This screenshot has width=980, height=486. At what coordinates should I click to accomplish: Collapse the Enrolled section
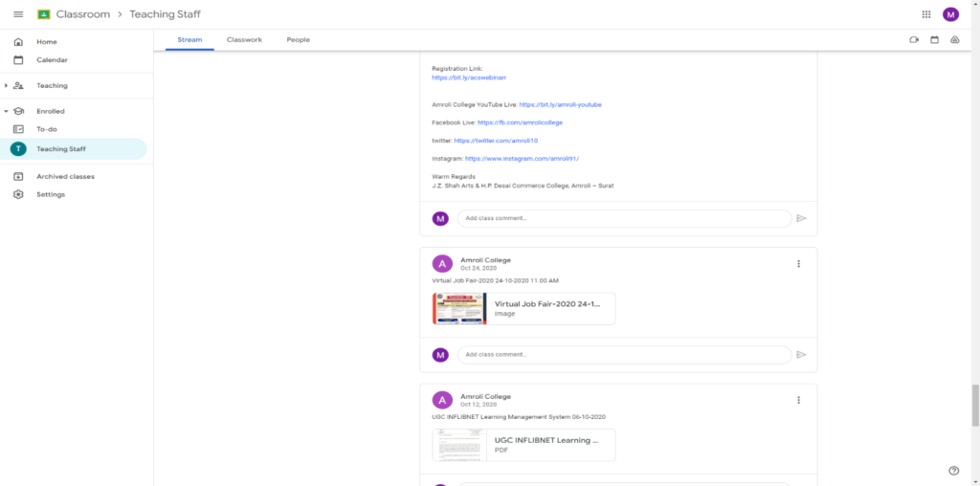[x=6, y=111]
